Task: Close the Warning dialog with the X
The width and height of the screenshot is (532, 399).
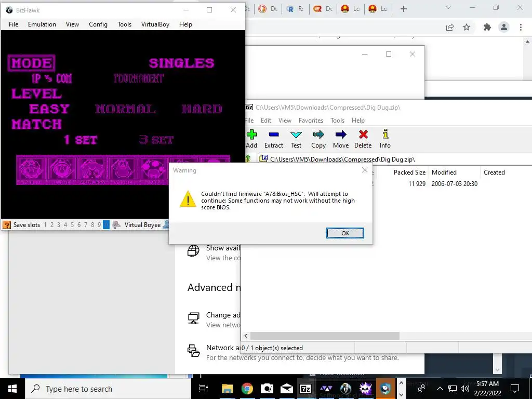Action: click(x=365, y=170)
